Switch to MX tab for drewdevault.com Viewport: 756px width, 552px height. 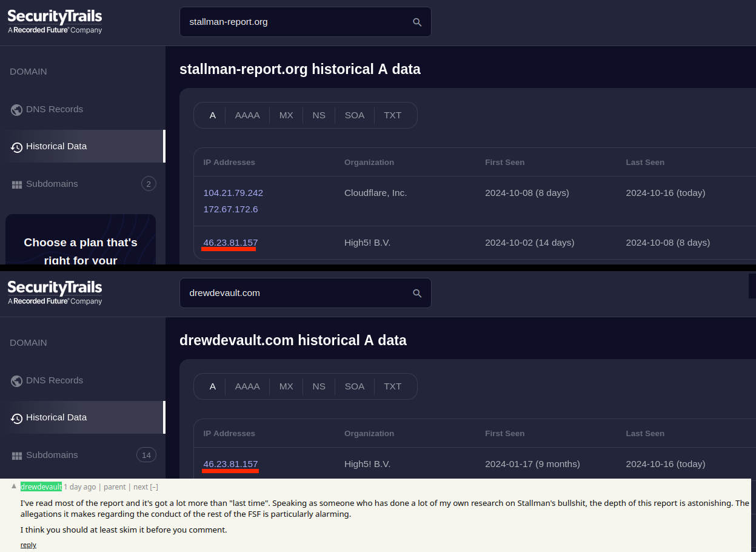[x=286, y=386]
